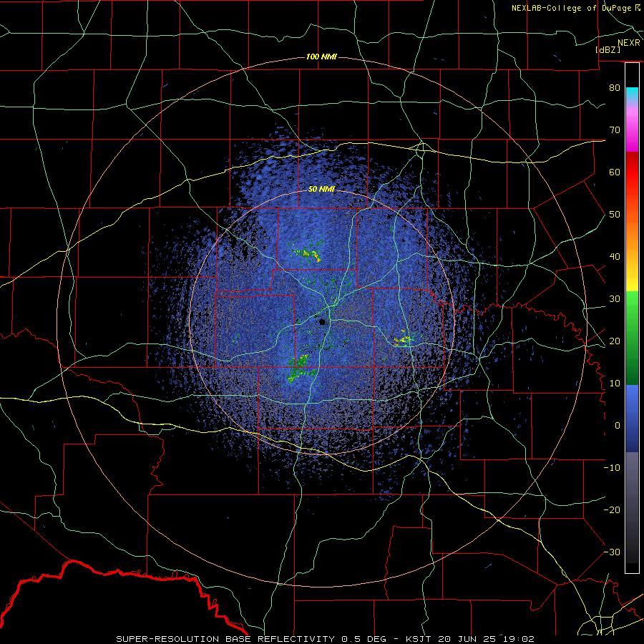Click the 20 value on the dBZ scale
The height and width of the screenshot is (644, 644).
[x=615, y=341]
